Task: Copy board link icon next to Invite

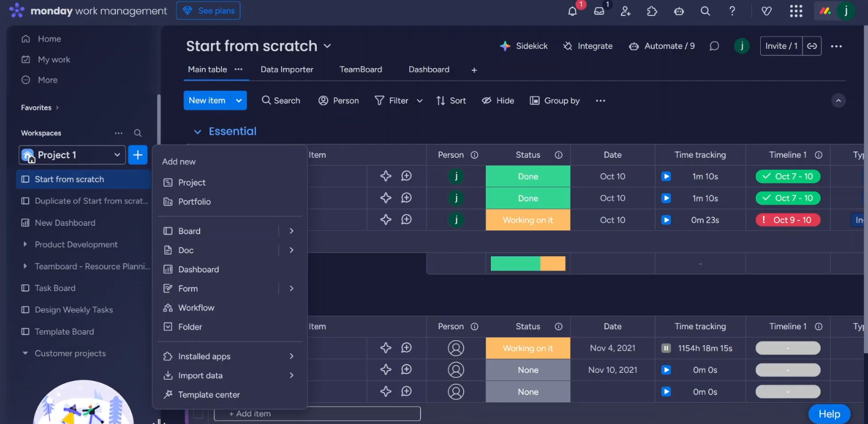Action: pyautogui.click(x=812, y=46)
